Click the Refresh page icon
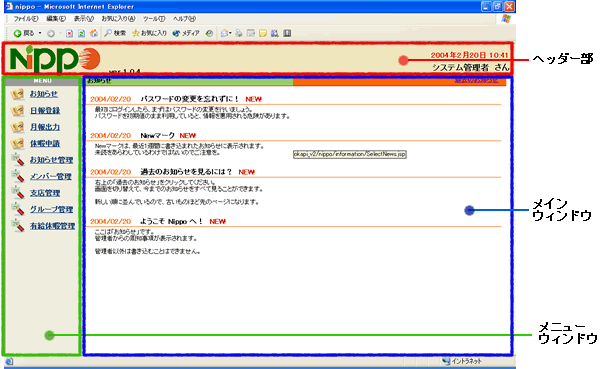This screenshot has width=600, height=369. [82, 34]
